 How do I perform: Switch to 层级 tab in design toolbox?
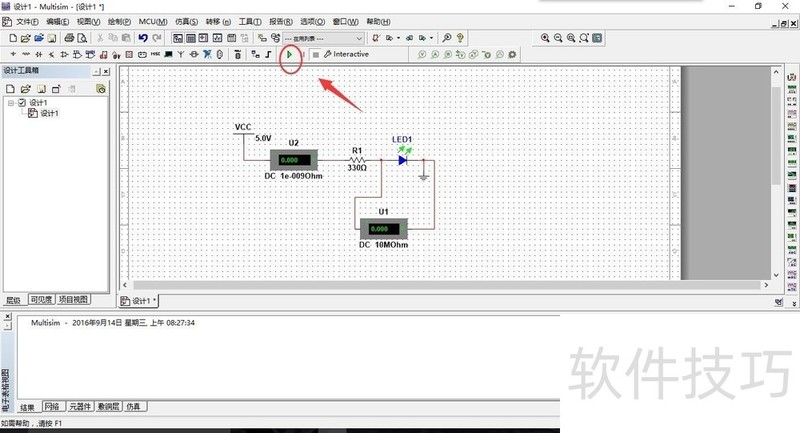click(14, 300)
